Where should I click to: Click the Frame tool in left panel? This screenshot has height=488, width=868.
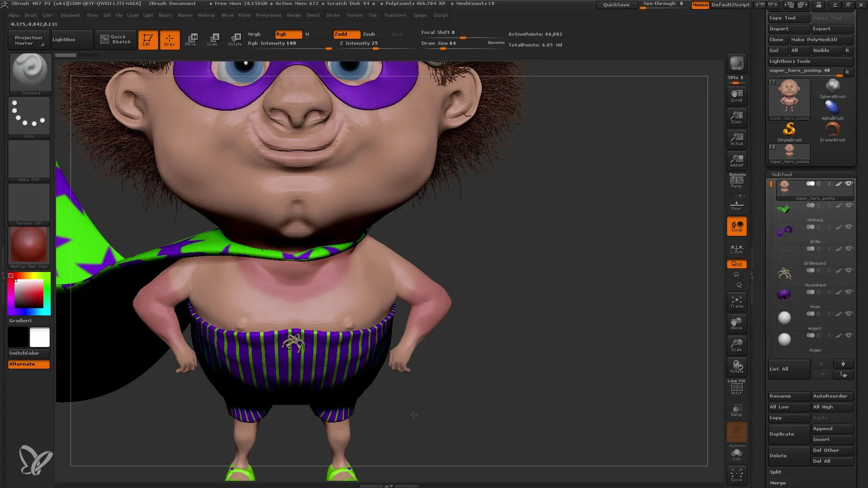(736, 302)
